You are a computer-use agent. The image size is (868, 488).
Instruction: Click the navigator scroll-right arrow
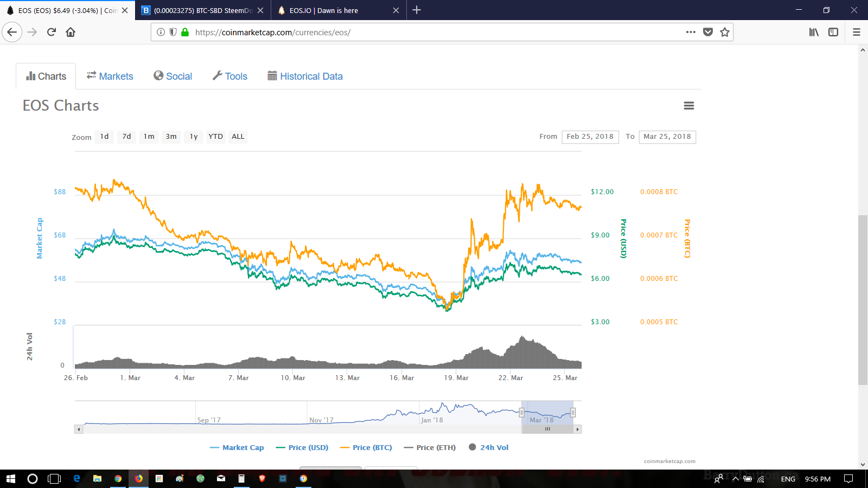[578, 429]
